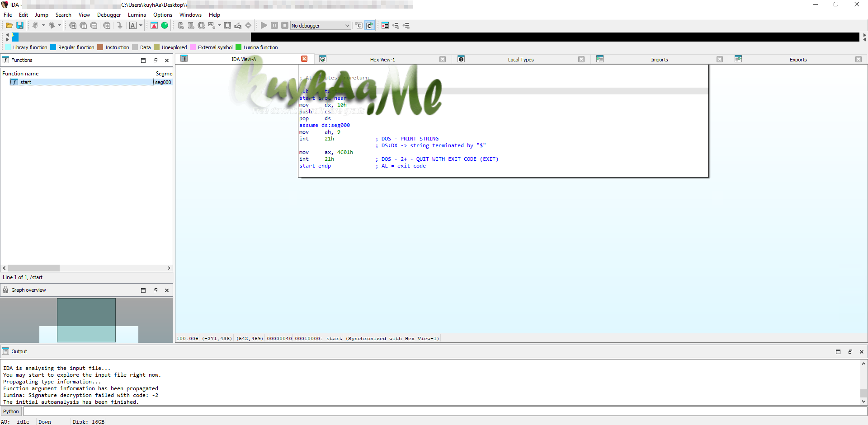868x425 pixels.
Task: Switch to the Local Types tab
Action: (x=521, y=60)
